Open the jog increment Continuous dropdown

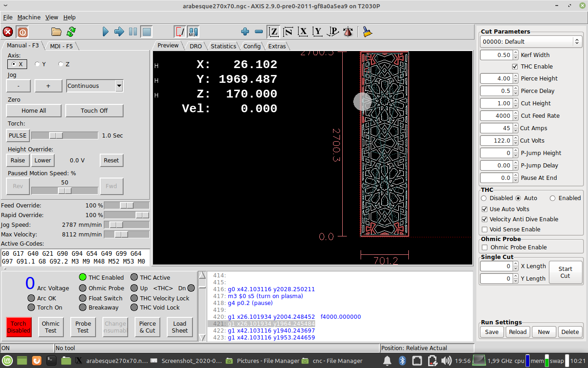click(x=95, y=86)
